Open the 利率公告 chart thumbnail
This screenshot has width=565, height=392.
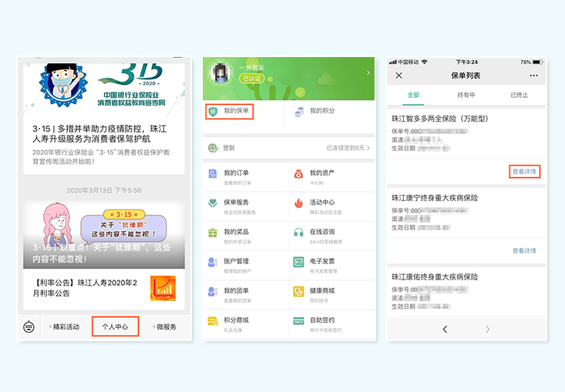pos(163,288)
